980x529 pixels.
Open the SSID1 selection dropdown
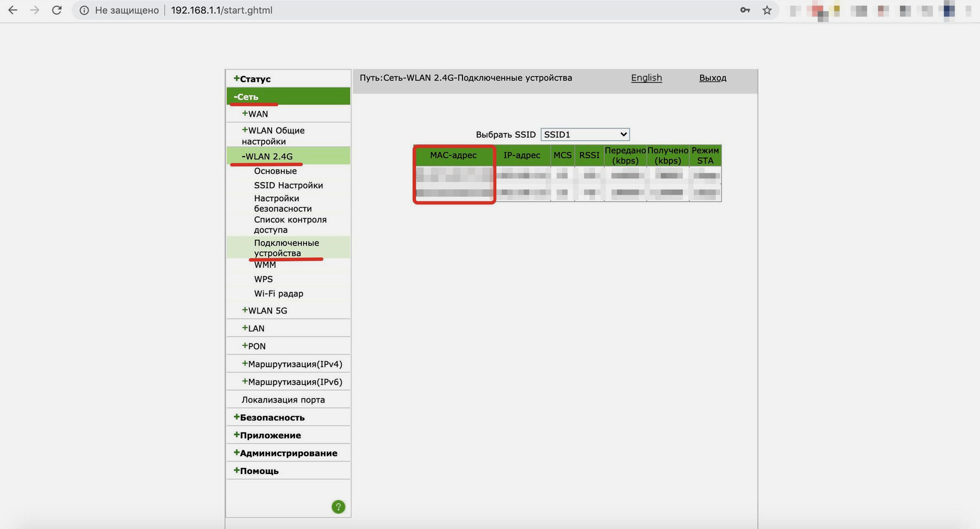[585, 134]
